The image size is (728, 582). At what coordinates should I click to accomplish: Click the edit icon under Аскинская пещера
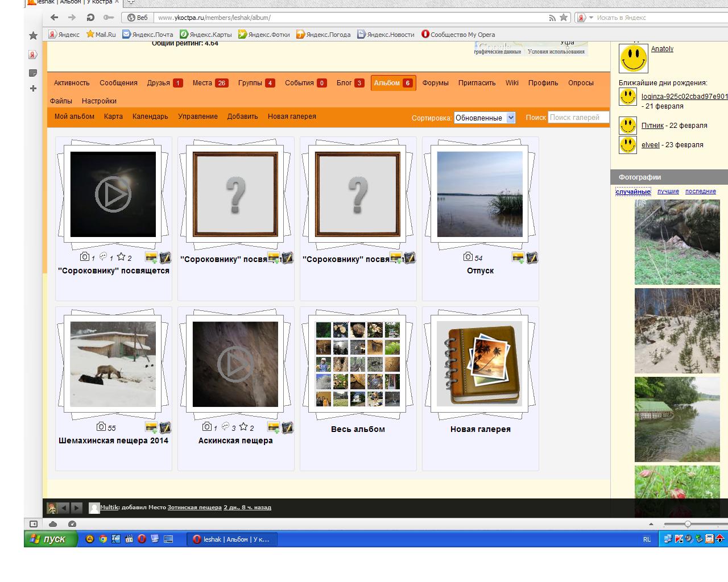click(288, 427)
